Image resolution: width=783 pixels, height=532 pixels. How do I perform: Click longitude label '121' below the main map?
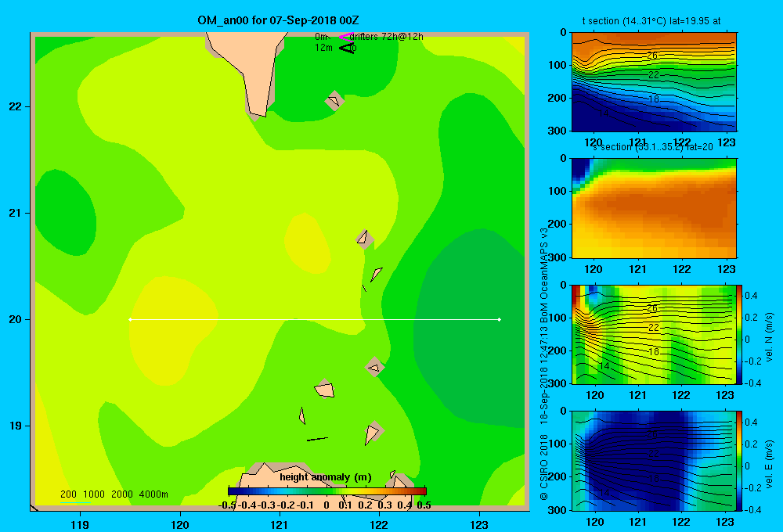[280, 524]
